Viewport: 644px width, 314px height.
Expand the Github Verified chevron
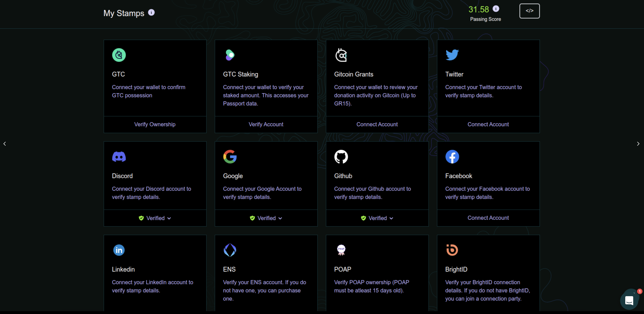392,218
